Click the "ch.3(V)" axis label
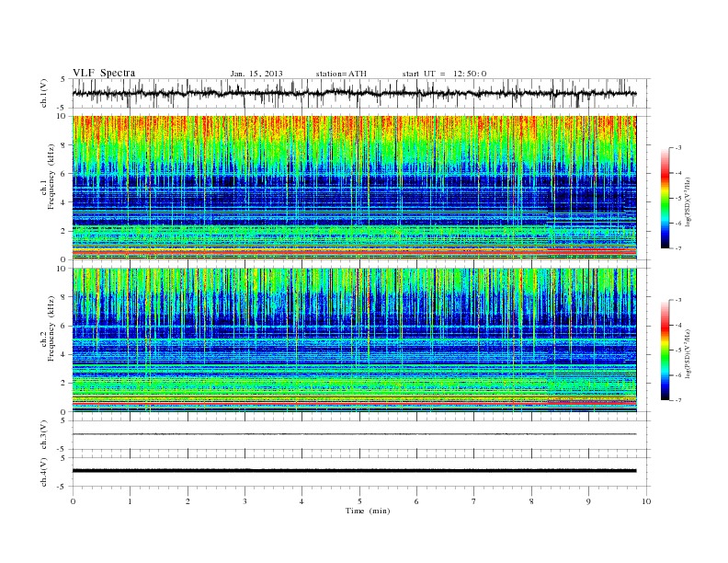Viewport: 728px width, 563px height. click(44, 434)
